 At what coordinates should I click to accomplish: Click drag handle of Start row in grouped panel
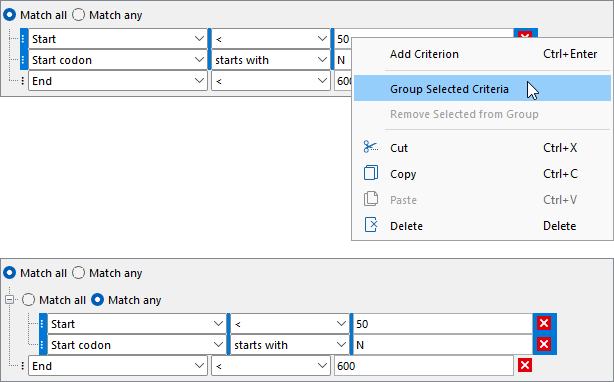pyautogui.click(x=42, y=324)
